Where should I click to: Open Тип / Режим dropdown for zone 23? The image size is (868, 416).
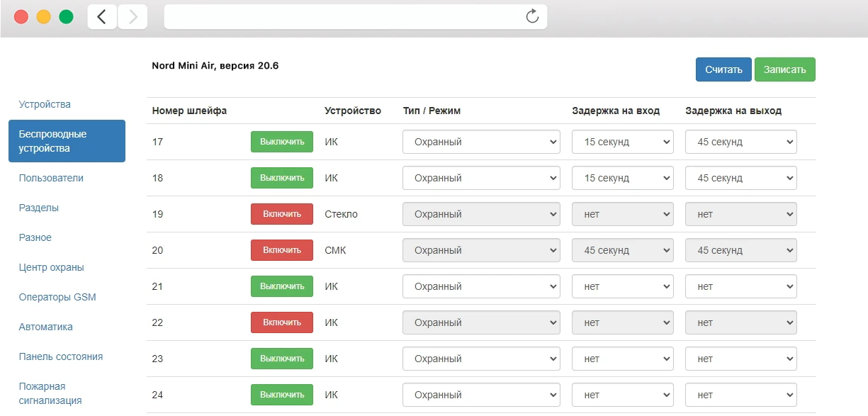point(481,359)
